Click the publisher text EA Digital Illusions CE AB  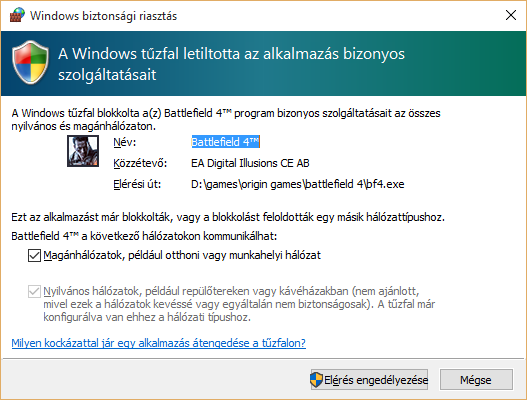[x=250, y=163]
